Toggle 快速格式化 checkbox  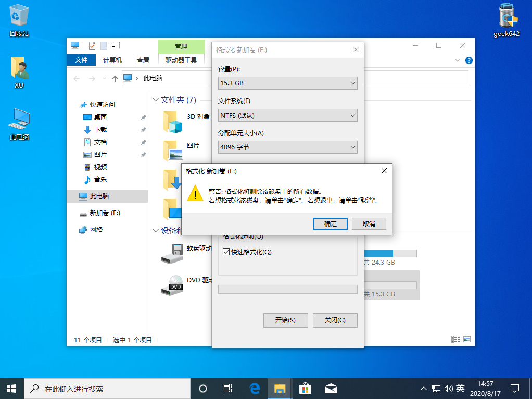(226, 252)
